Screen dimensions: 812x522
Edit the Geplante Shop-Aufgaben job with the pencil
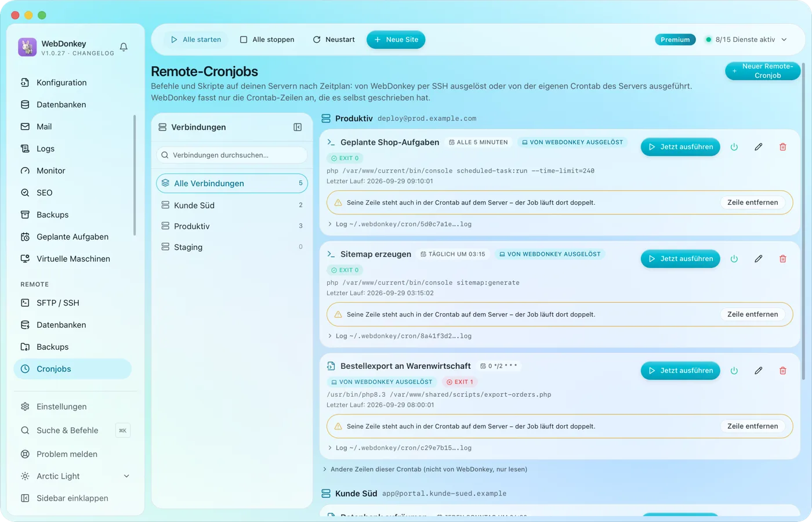[x=758, y=147]
